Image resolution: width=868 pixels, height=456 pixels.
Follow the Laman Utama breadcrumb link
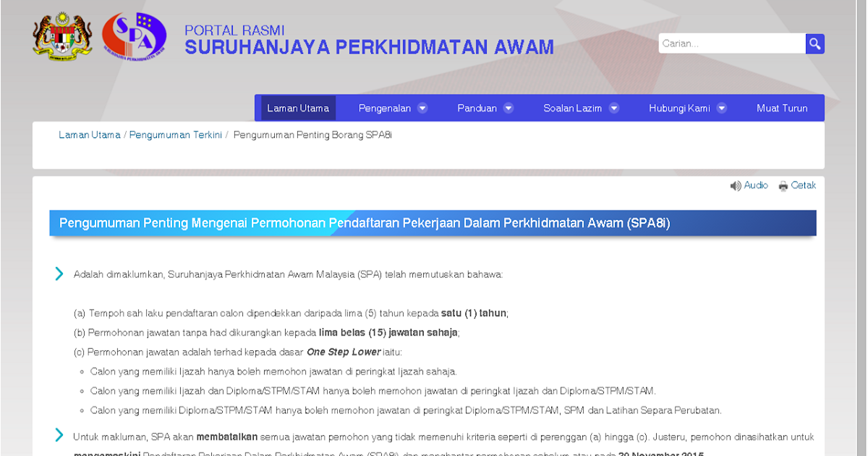(90, 135)
